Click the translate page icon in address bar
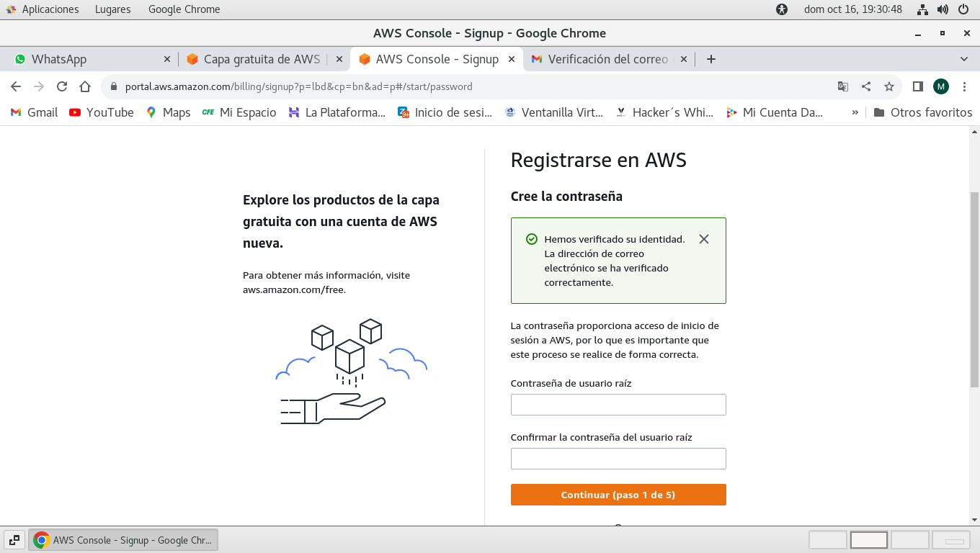 [843, 86]
